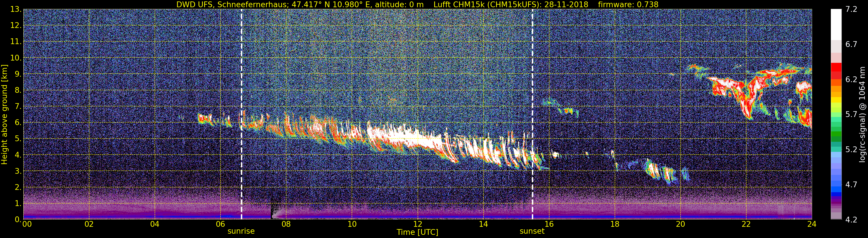This screenshot has height=238, width=868.
Task: Click the colorbar tick value 4.2
Action: (x=851, y=220)
